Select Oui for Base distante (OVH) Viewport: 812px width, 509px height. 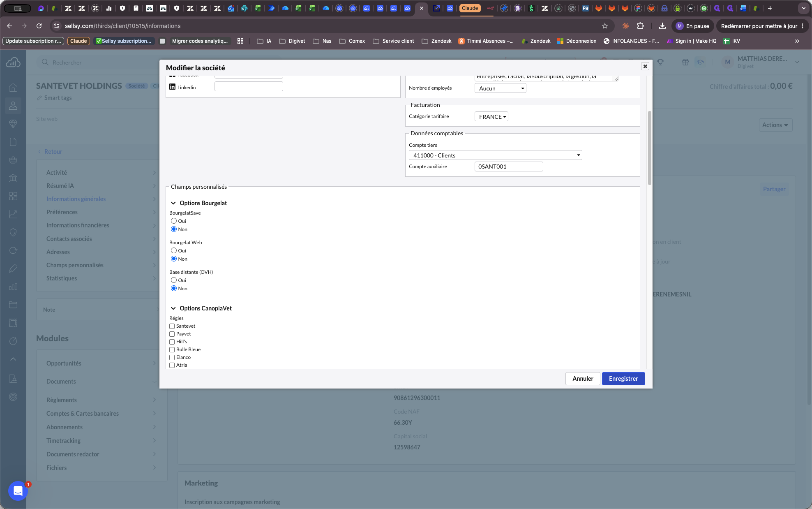(174, 280)
